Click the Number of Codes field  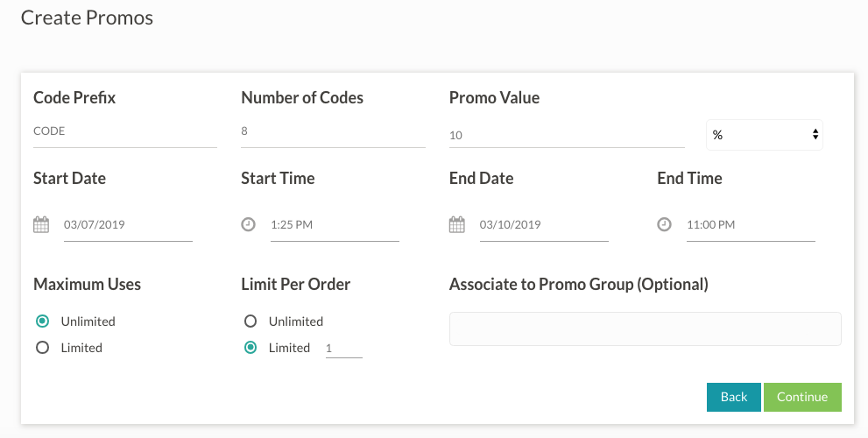point(333,131)
